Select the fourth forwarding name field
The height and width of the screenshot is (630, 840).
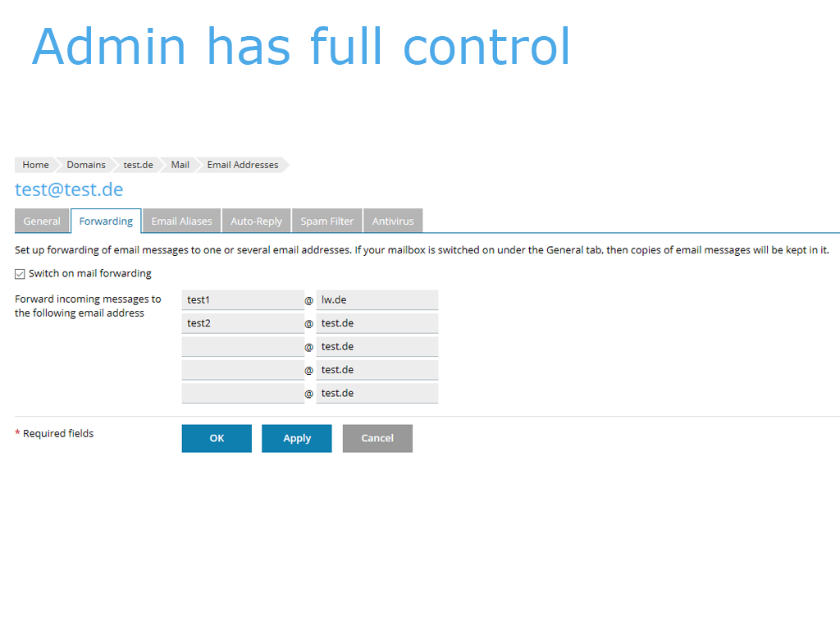[x=243, y=370]
